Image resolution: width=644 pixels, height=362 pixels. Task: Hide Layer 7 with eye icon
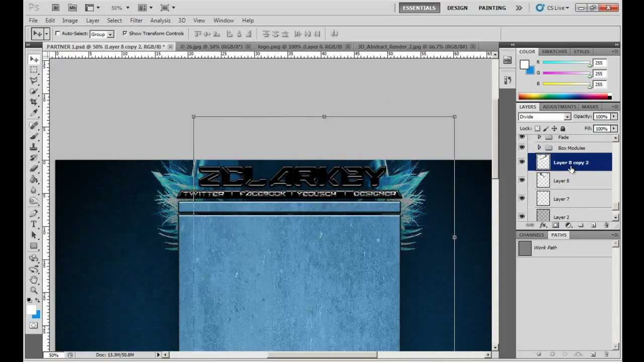click(522, 198)
